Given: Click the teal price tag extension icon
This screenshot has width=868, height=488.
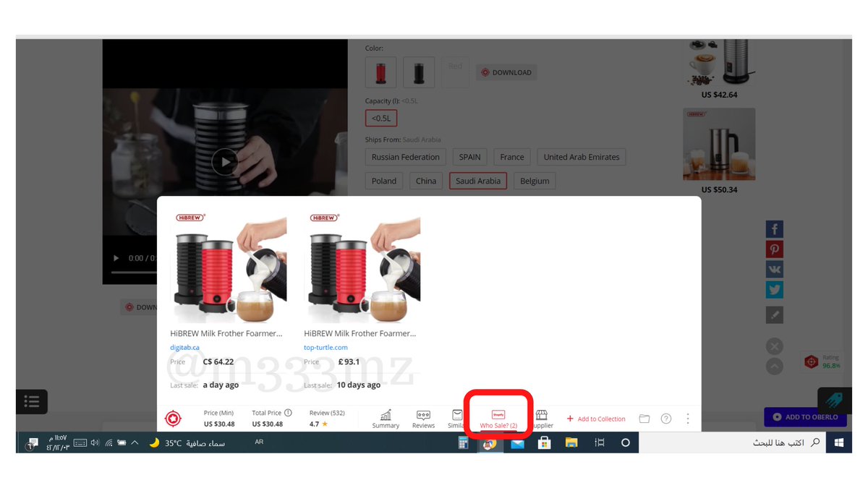Looking at the screenshot, I should pos(835,401).
